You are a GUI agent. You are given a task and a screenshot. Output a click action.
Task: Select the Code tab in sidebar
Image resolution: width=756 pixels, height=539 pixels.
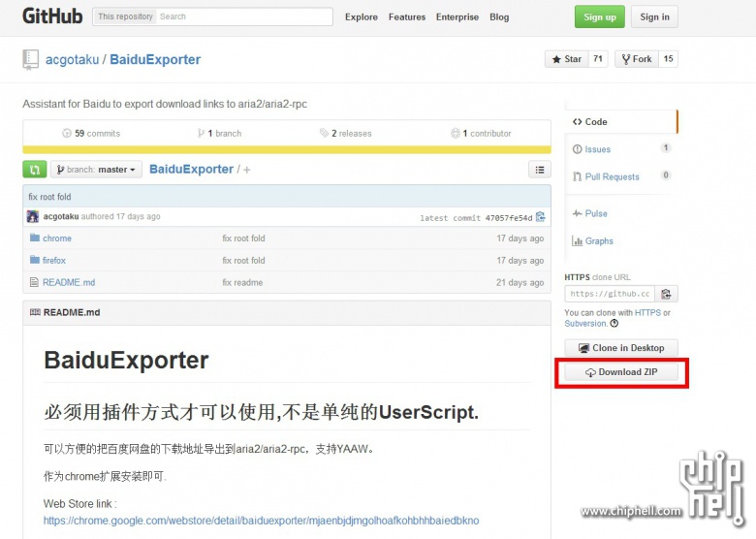coord(621,121)
